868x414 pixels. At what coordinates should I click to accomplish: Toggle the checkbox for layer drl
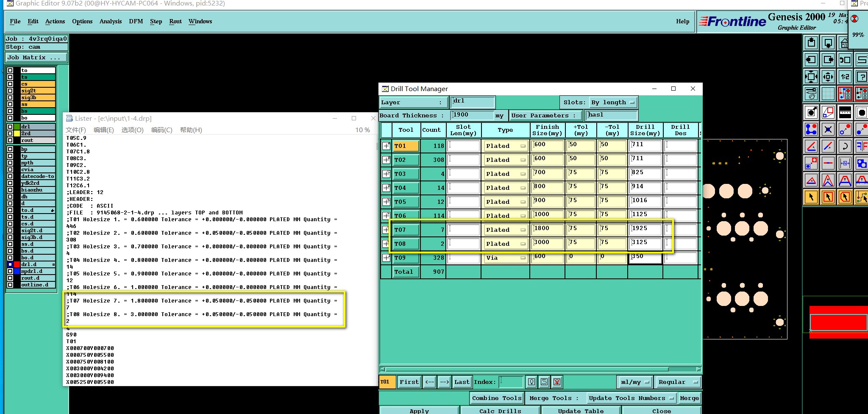[10, 127]
